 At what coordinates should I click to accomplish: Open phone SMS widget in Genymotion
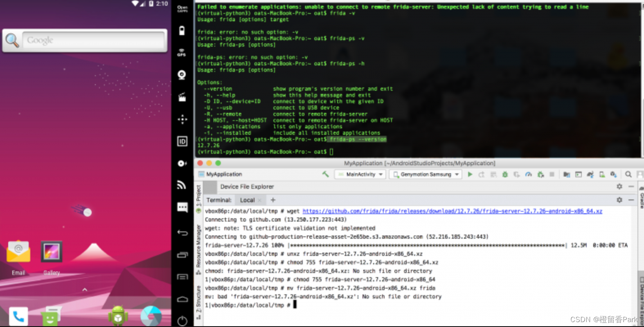[182, 207]
